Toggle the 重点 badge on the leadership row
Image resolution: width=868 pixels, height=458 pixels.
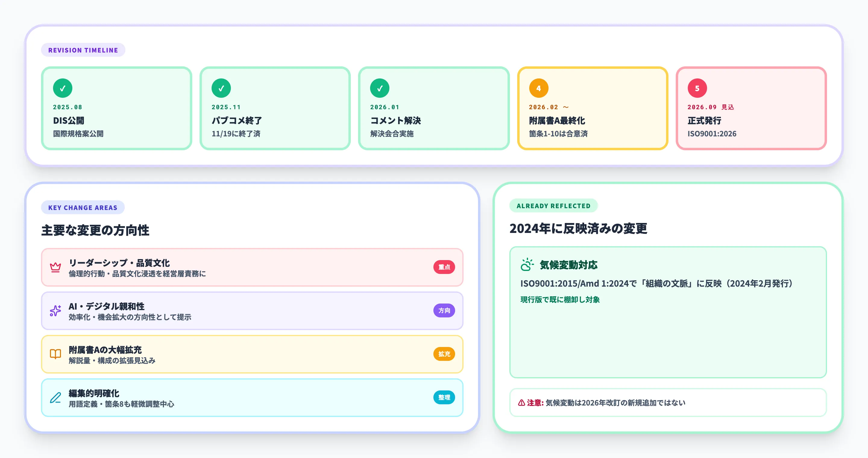point(444,267)
